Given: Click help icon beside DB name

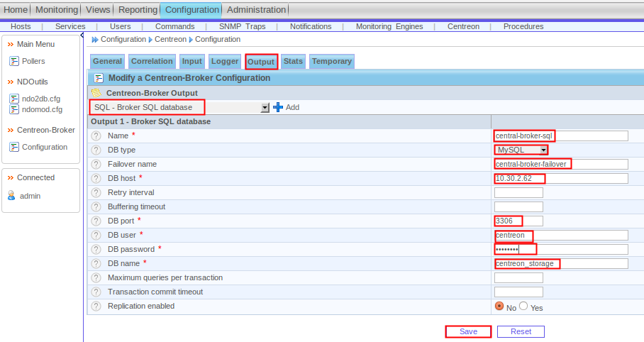Looking at the screenshot, I should coord(96,263).
